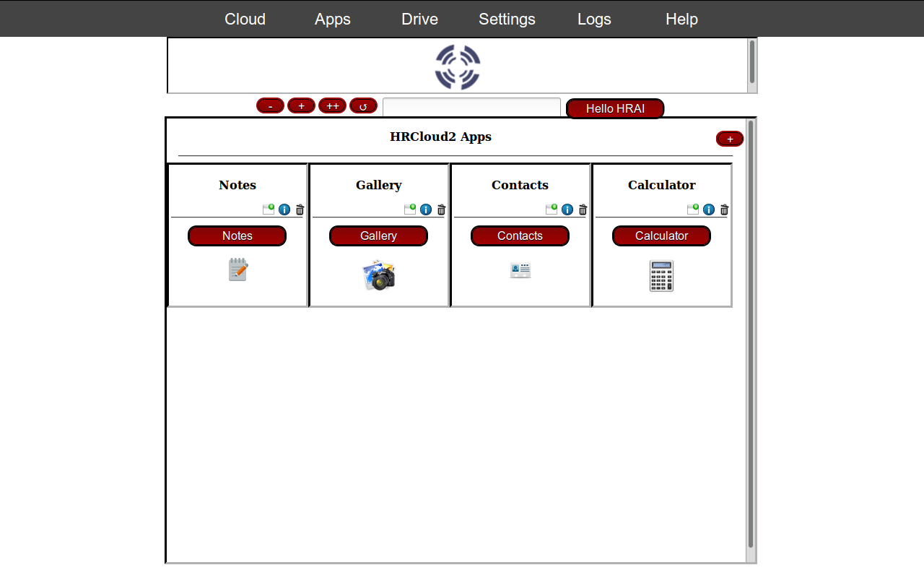Open the Calculator info icon
The height and width of the screenshot is (578, 924).
pos(709,210)
